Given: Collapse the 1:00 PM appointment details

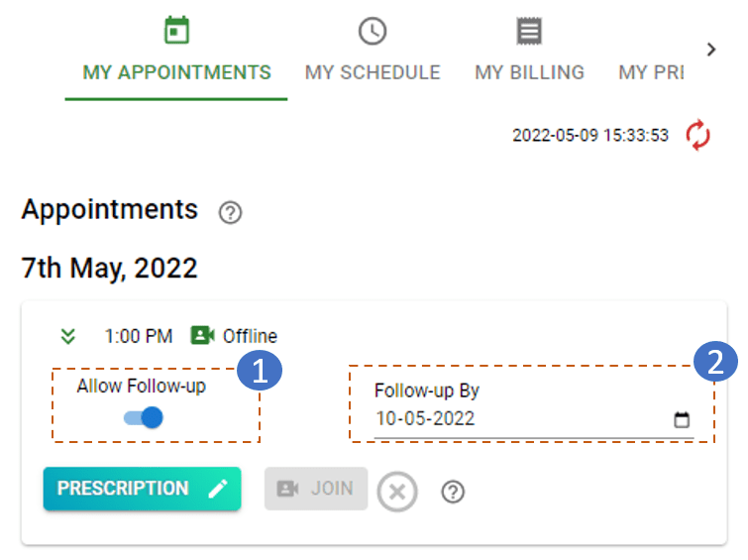Looking at the screenshot, I should coord(67,336).
